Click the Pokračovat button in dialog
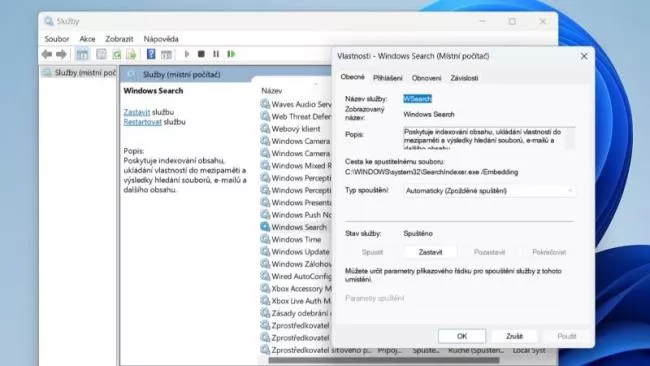Image resolution: width=650 pixels, height=366 pixels. (x=549, y=252)
